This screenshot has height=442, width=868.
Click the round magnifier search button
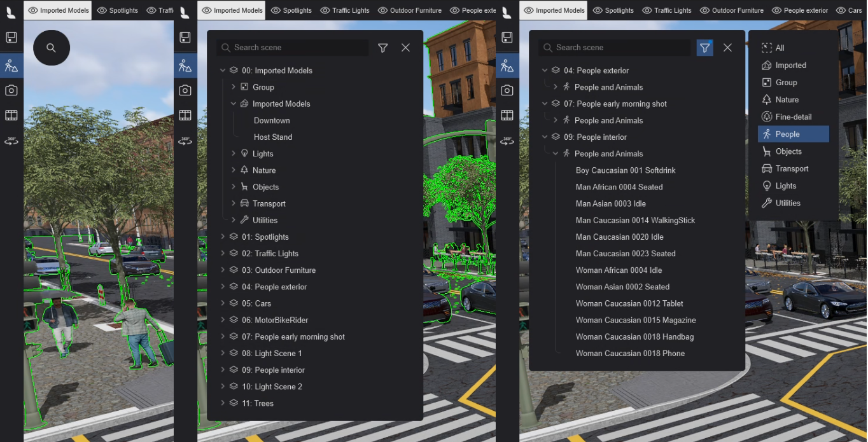[51, 47]
